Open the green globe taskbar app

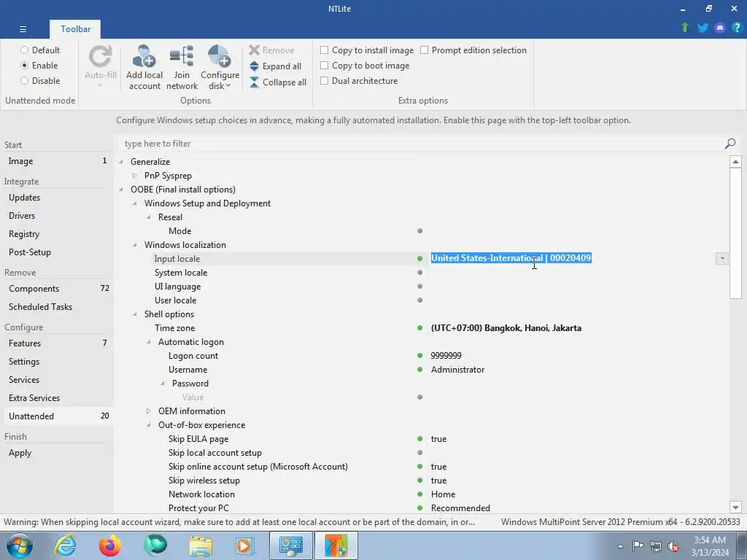tap(155, 545)
